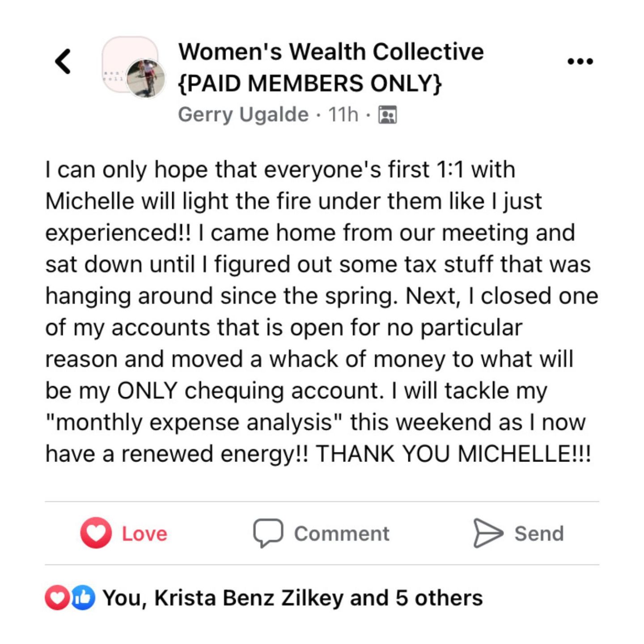The height and width of the screenshot is (644, 644).
Task: Toggle the red heart Love reaction icon
Action: point(96,533)
